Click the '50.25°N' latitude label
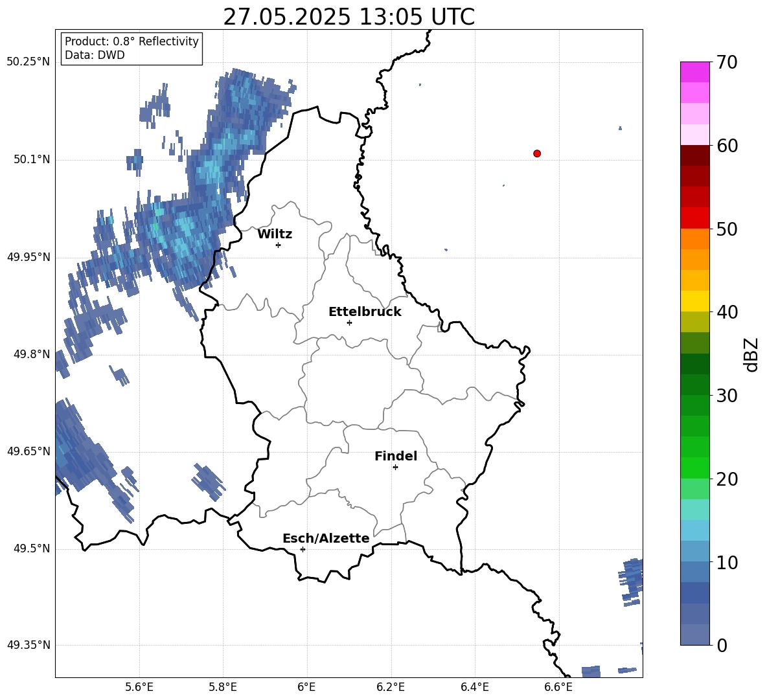This screenshot has height=700, width=767. (28, 62)
